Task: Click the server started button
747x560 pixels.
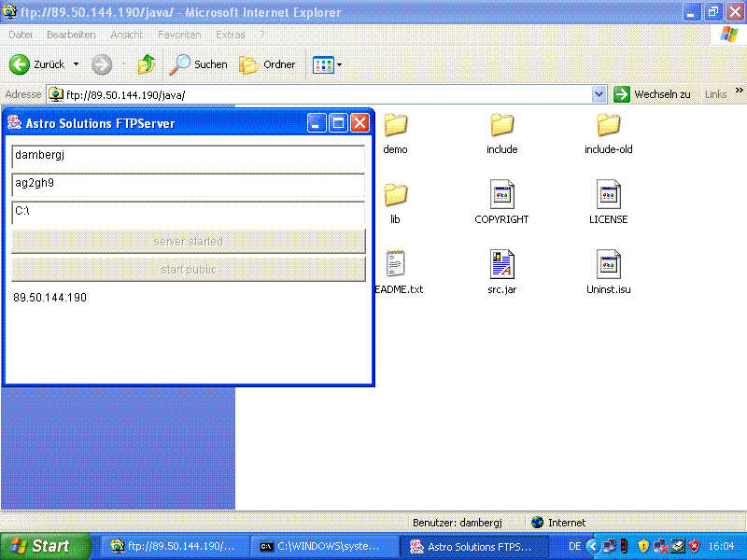Action: [188, 242]
